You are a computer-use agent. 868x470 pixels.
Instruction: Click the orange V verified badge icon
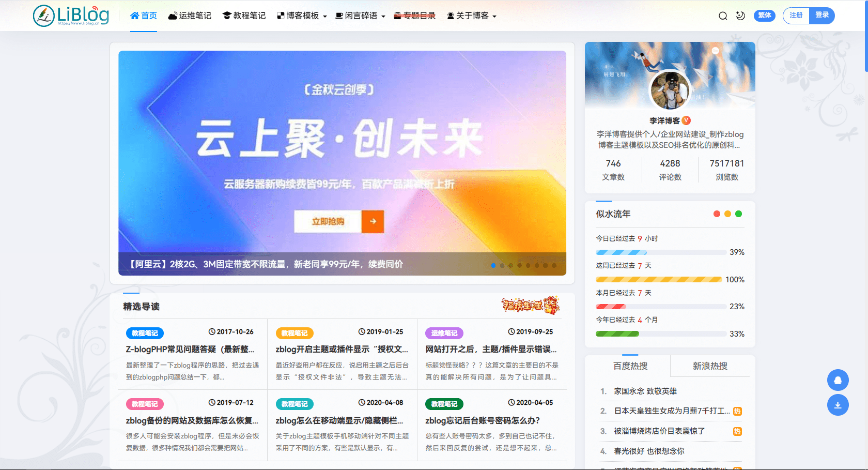pyautogui.click(x=686, y=120)
